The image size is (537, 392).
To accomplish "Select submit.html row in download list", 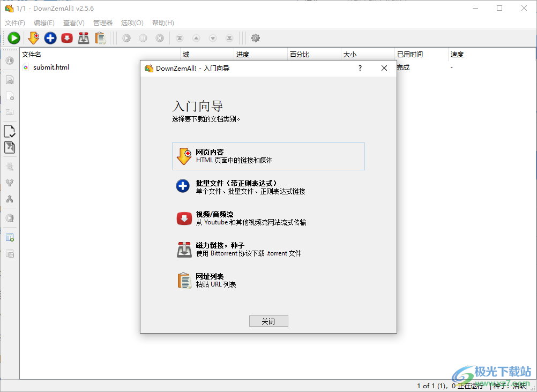I will point(51,67).
